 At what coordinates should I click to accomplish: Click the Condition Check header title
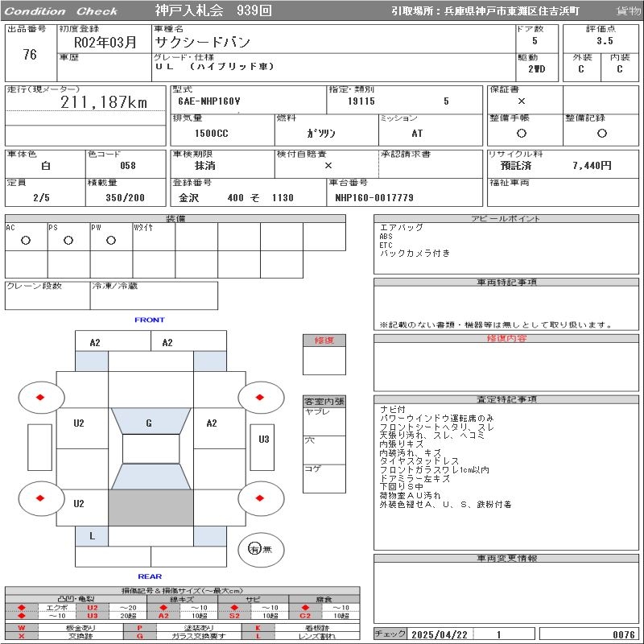[61, 11]
